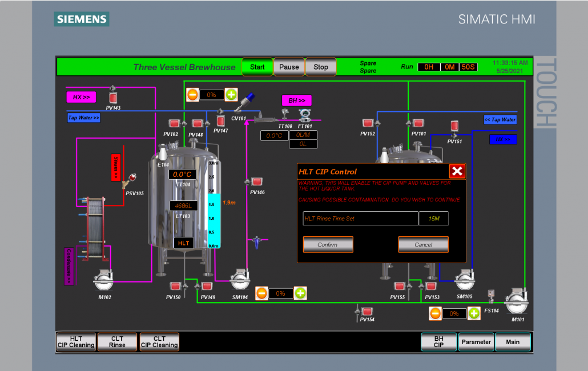
Task: Confirm the HLT CIP Control dialog
Action: [328, 245]
